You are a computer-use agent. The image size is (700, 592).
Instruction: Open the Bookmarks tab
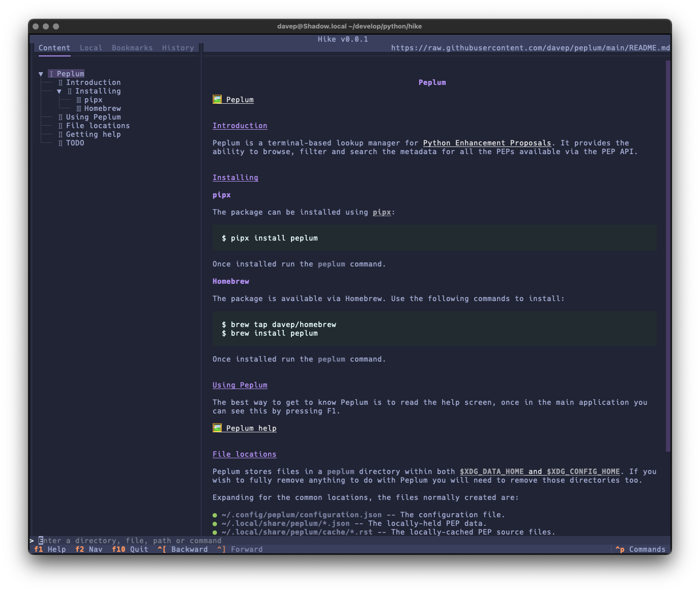pos(132,48)
